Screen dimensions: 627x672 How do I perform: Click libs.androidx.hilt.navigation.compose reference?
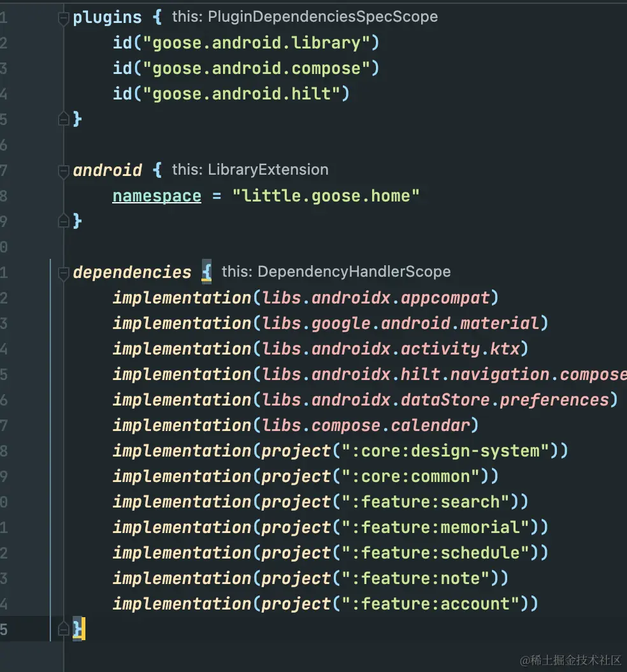click(444, 374)
